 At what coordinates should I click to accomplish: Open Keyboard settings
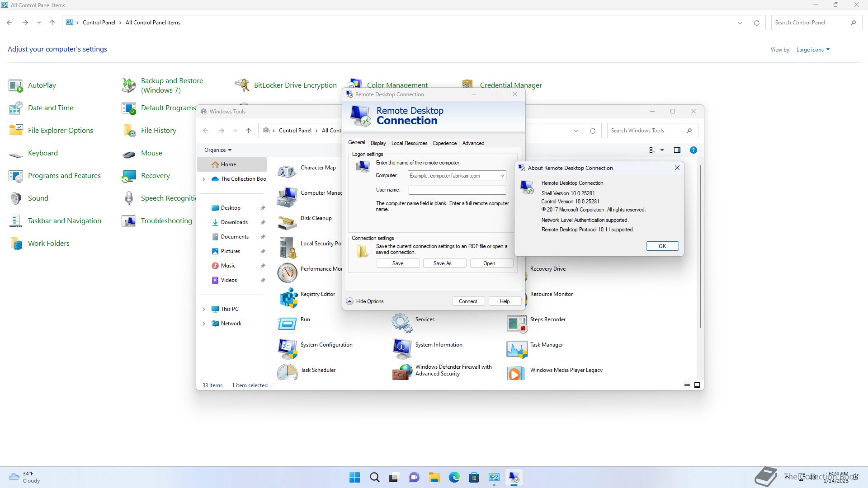[x=33, y=153]
